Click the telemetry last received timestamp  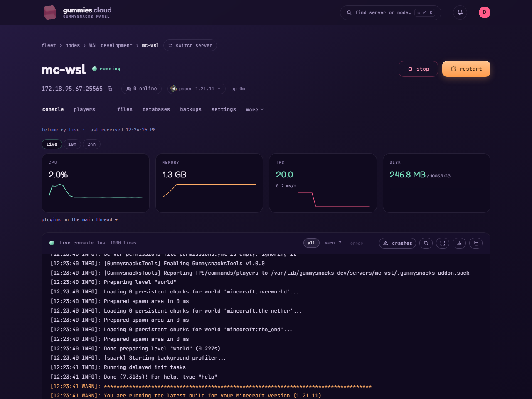(121, 130)
